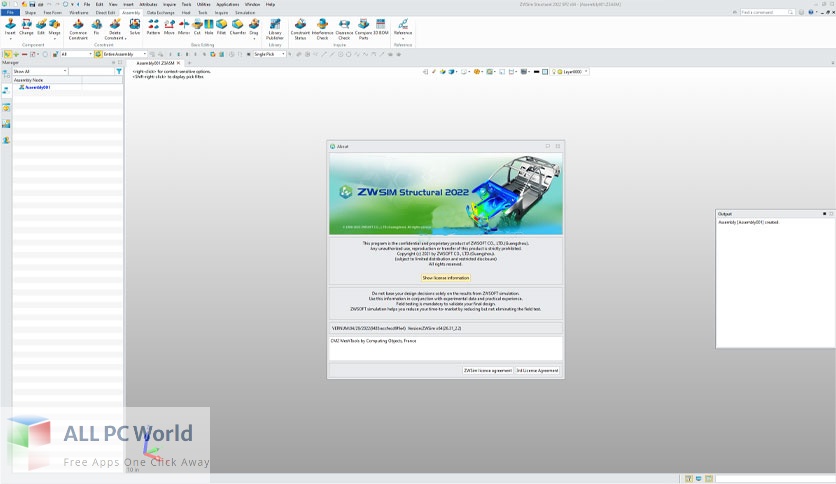Click the blue File ribbon button
Screen dimensions: 836x484
click(10, 12)
